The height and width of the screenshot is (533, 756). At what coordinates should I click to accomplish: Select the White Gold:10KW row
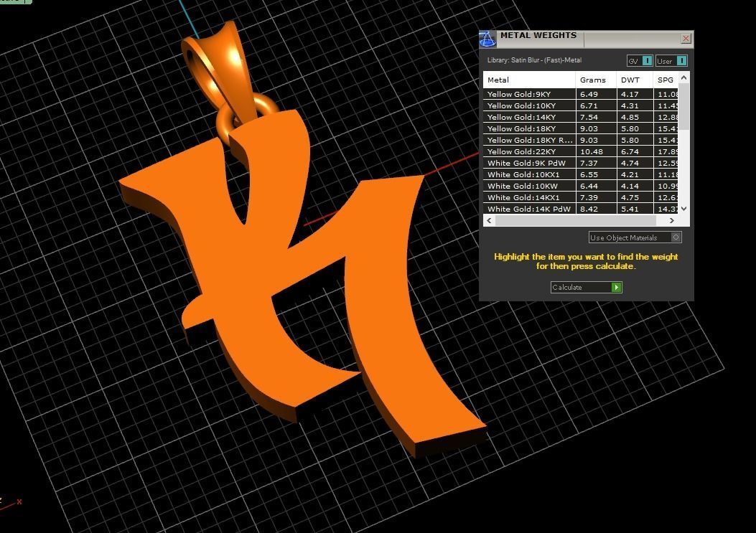point(581,186)
